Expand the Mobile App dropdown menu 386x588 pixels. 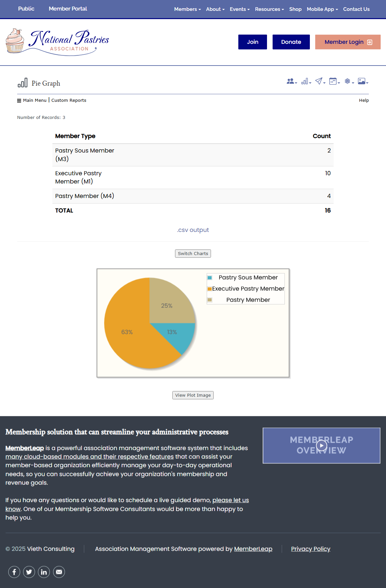coord(322,9)
